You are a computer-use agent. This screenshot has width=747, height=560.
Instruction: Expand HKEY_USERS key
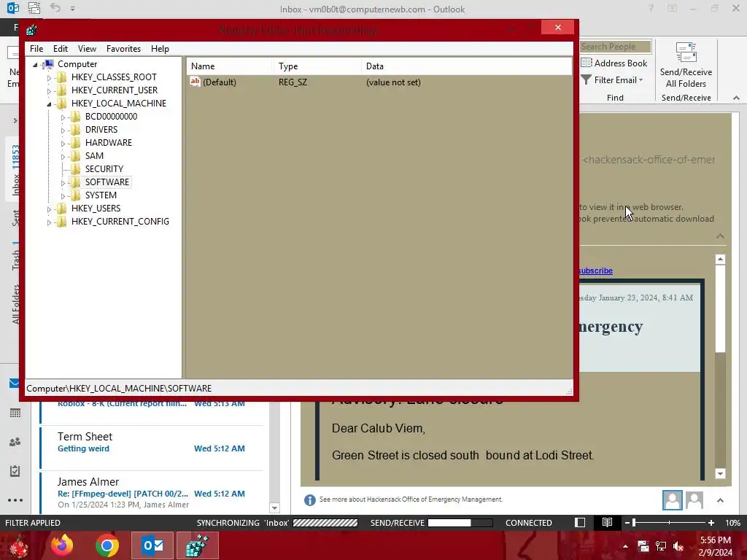pos(49,209)
